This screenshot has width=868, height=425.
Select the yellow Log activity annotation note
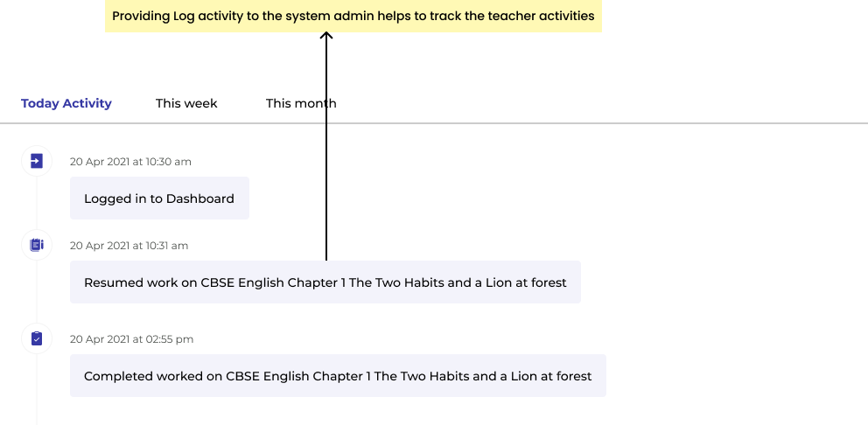(353, 16)
